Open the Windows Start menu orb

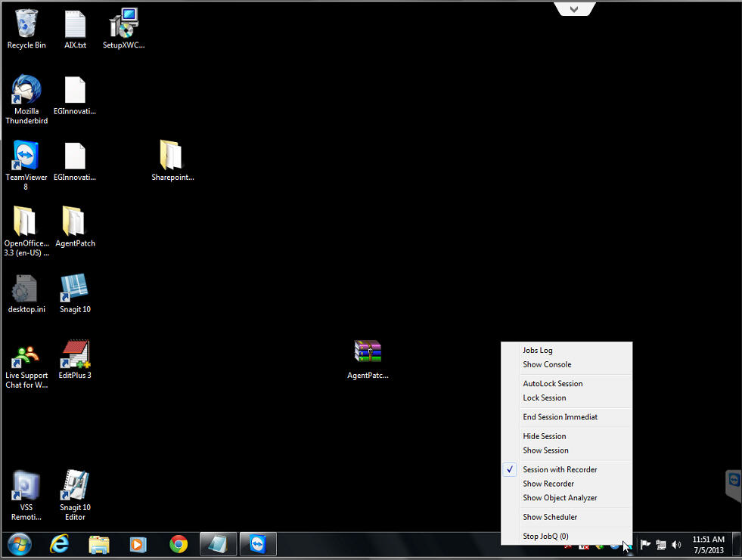[x=20, y=544]
